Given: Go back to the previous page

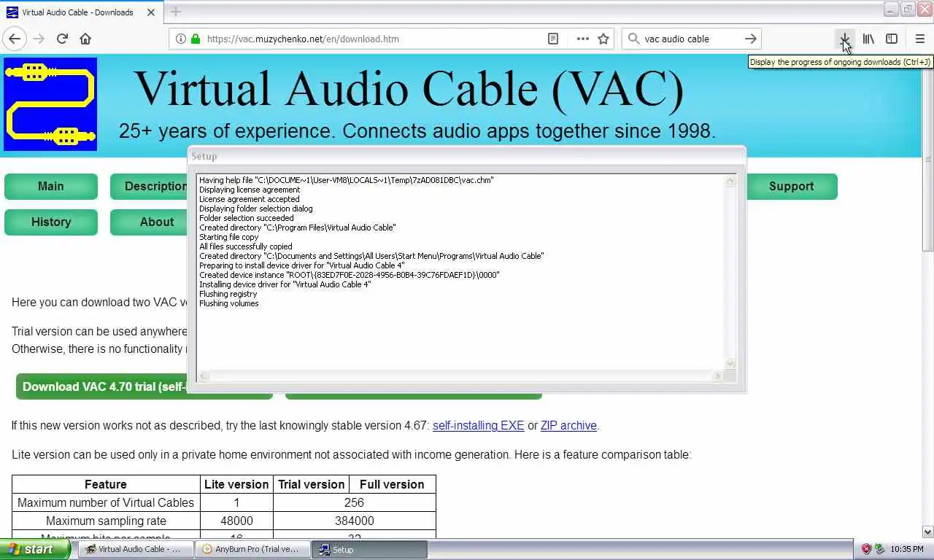Looking at the screenshot, I should [15, 39].
